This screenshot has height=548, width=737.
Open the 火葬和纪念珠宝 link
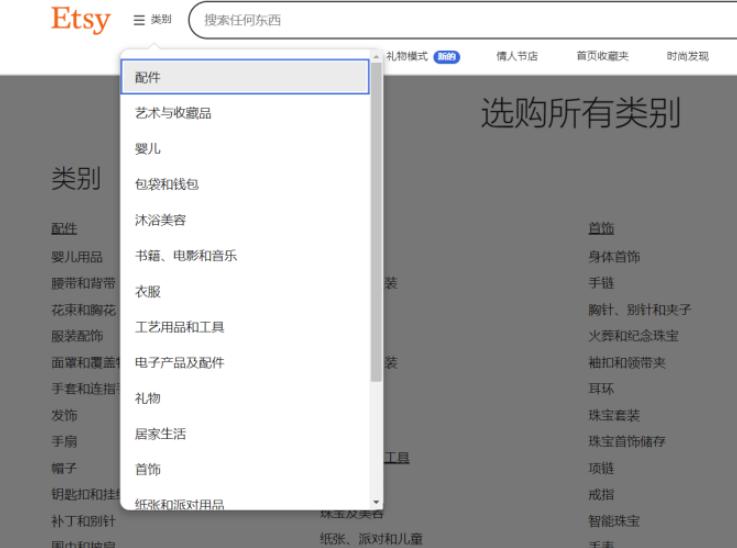[x=633, y=336]
